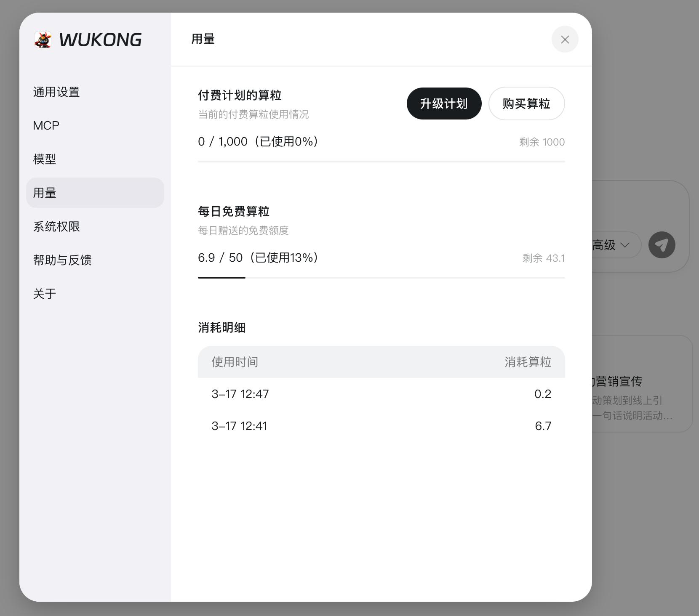This screenshot has width=699, height=616.
Task: Click the paid plan usage progress bar
Action: [382, 162]
